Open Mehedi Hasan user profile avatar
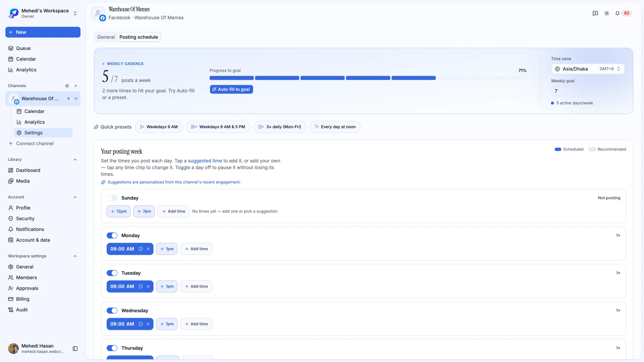The image size is (644, 362). click(x=13, y=349)
